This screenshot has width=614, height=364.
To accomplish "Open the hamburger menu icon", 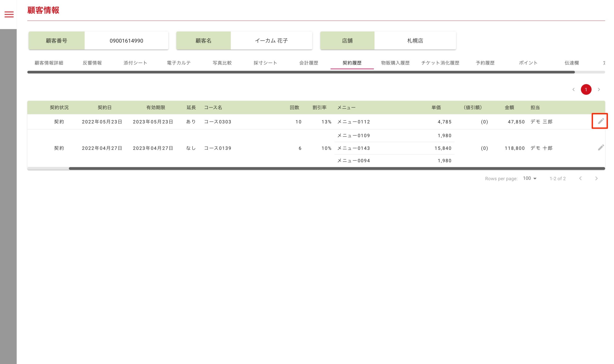I will point(9,14).
